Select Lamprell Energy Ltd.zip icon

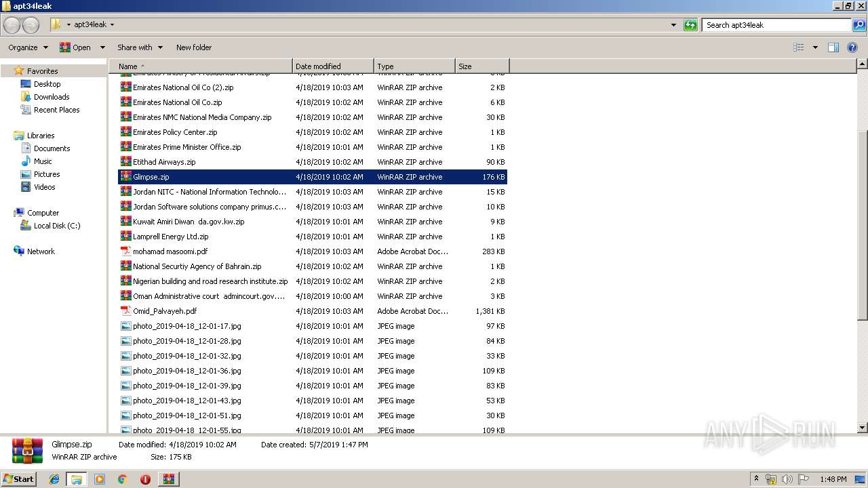tap(126, 237)
